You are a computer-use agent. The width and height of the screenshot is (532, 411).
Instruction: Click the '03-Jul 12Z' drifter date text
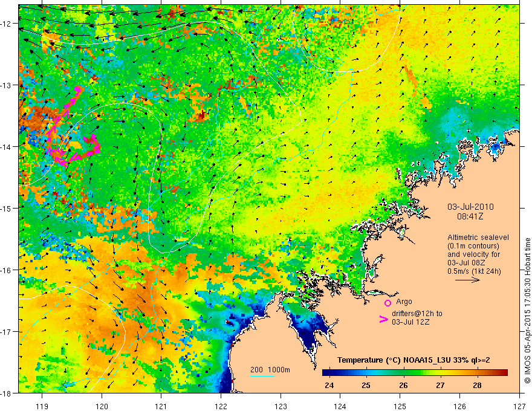(410, 322)
